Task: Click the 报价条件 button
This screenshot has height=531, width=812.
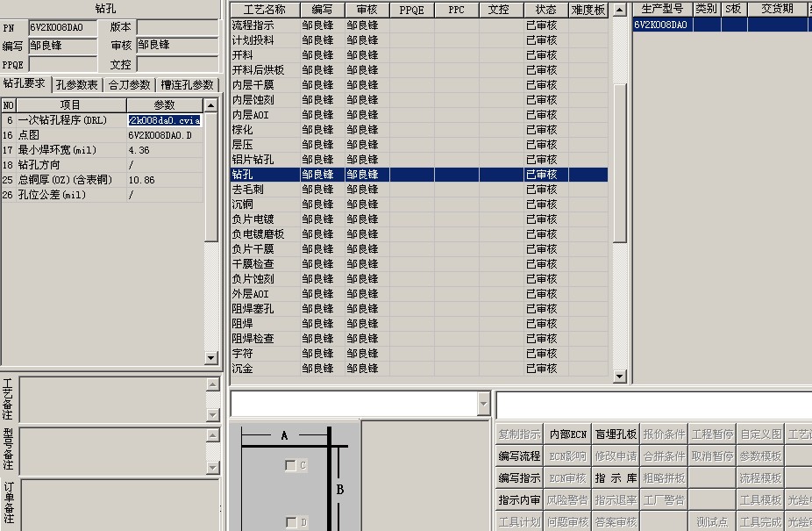Action: (664, 434)
